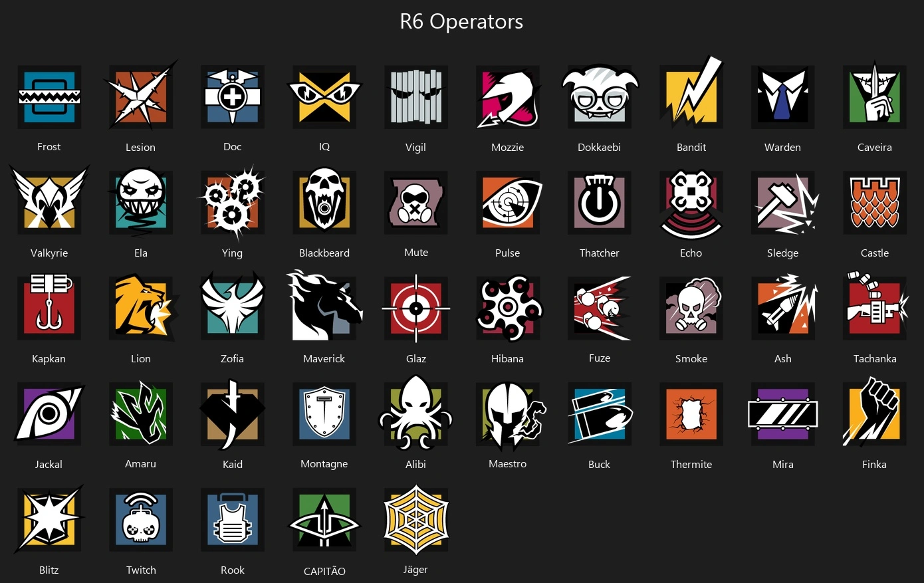Select the Frost operator icon
Image resolution: width=924 pixels, height=583 pixels.
pos(49,97)
